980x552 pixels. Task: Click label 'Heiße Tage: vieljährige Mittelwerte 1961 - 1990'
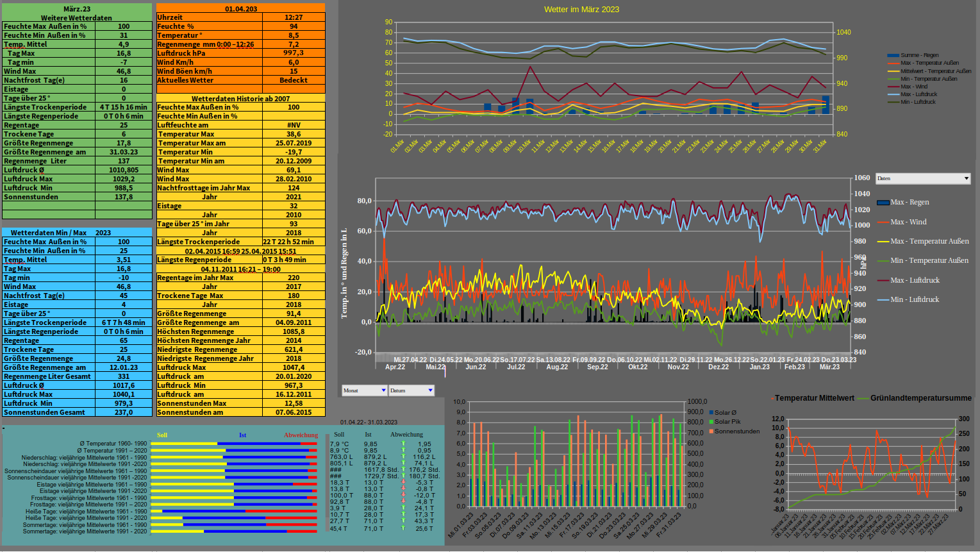[86, 512]
